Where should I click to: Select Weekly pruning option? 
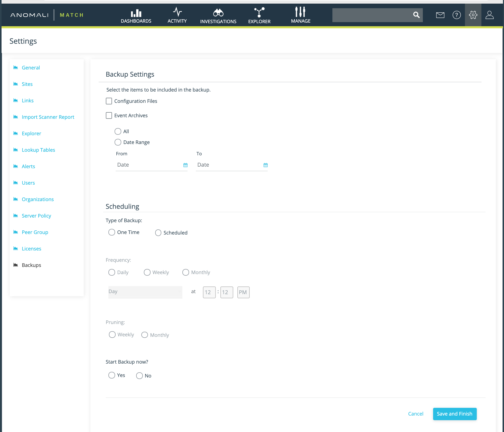(112, 335)
